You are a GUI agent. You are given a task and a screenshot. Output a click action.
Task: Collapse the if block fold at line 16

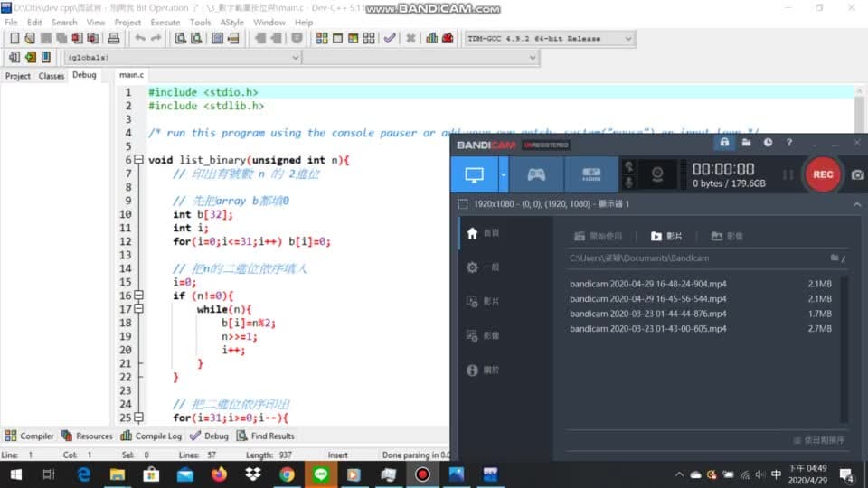point(138,295)
